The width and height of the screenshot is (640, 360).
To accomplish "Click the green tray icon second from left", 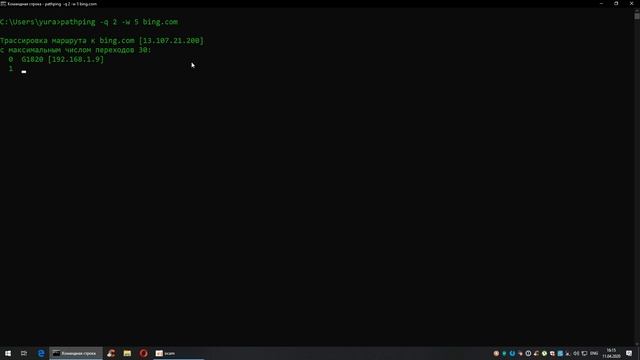I will click(x=504, y=353).
